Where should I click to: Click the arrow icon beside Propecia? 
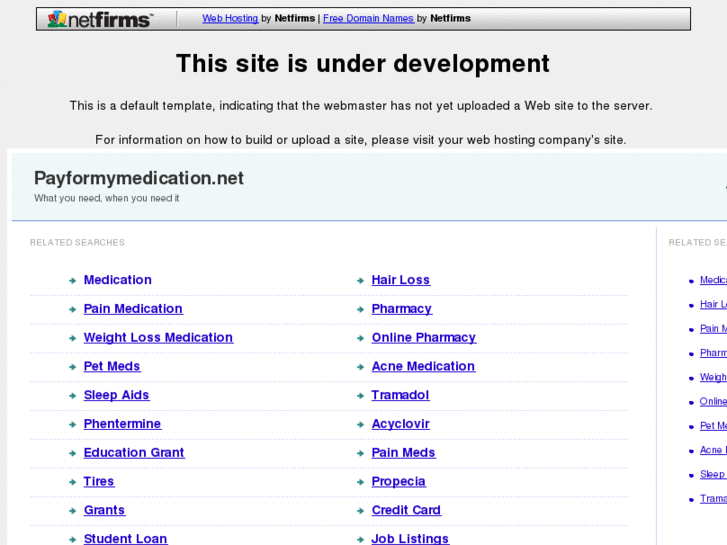pos(360,482)
